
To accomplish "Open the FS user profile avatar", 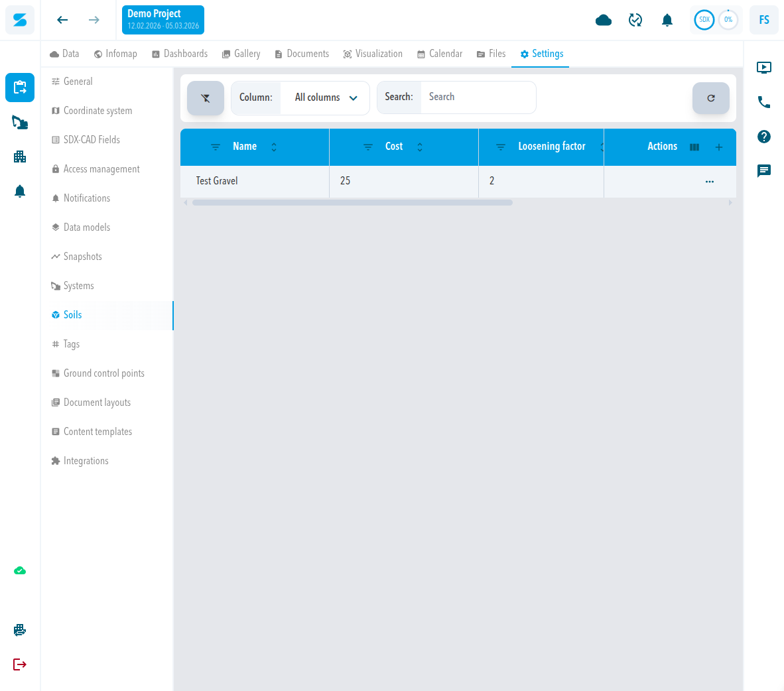I will pyautogui.click(x=764, y=20).
